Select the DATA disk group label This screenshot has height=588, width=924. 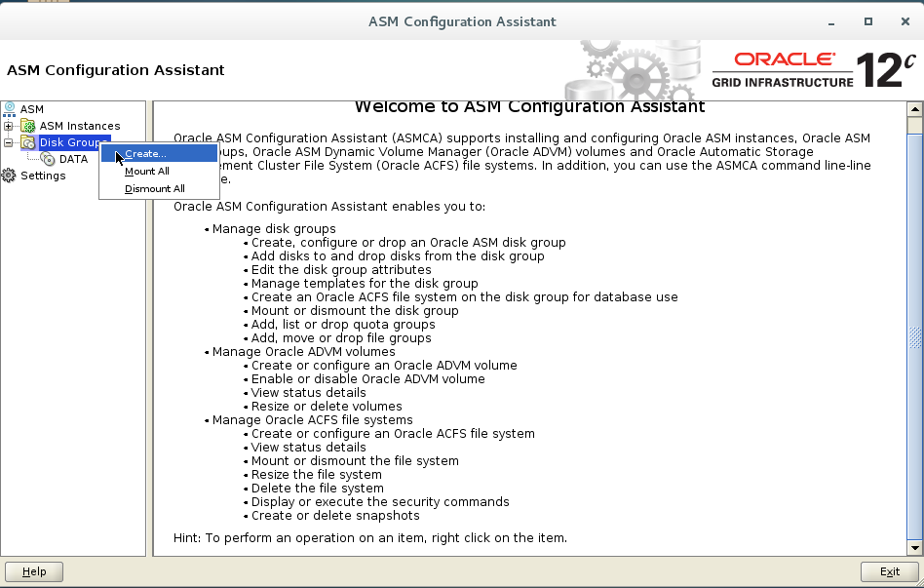click(74, 159)
